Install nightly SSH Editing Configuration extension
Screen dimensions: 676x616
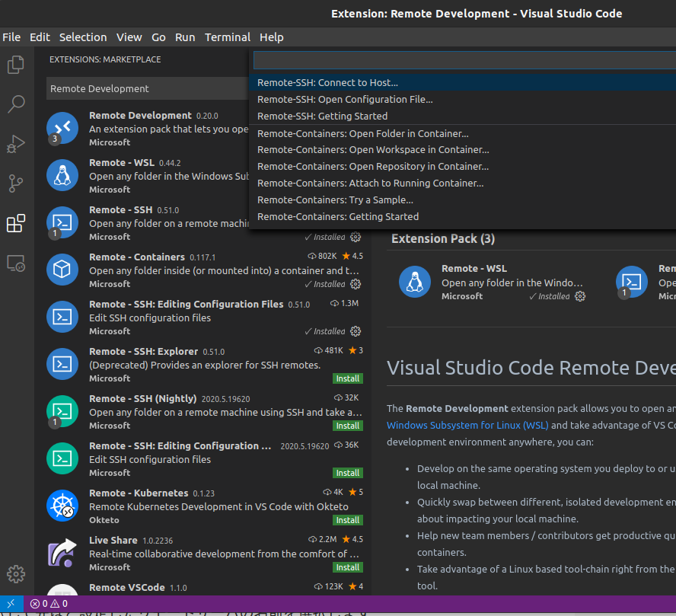pos(347,473)
